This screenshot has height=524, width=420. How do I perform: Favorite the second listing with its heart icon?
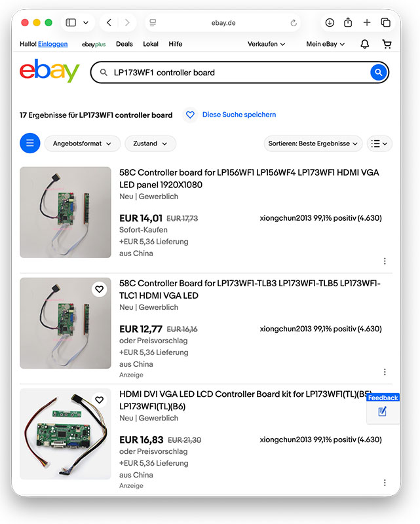coord(99,289)
